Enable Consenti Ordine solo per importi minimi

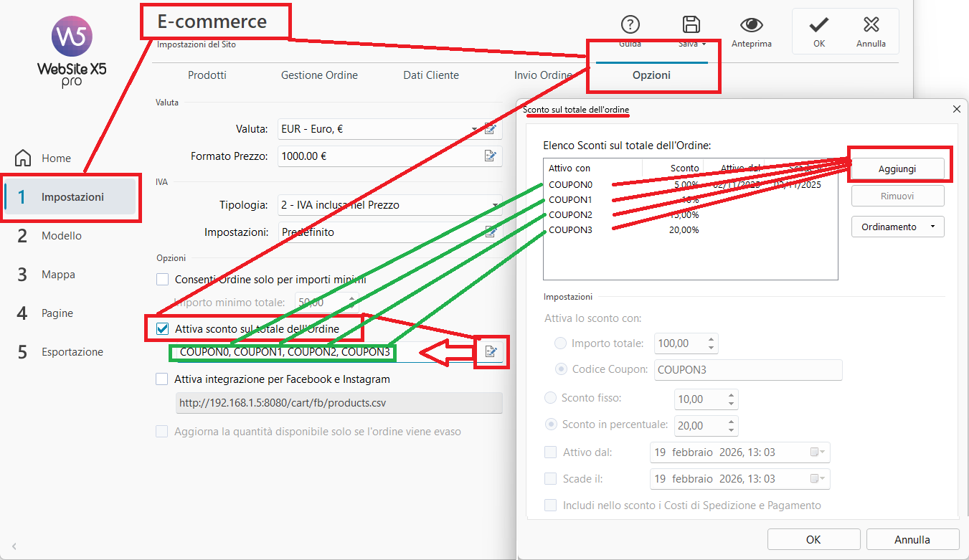tap(162, 279)
